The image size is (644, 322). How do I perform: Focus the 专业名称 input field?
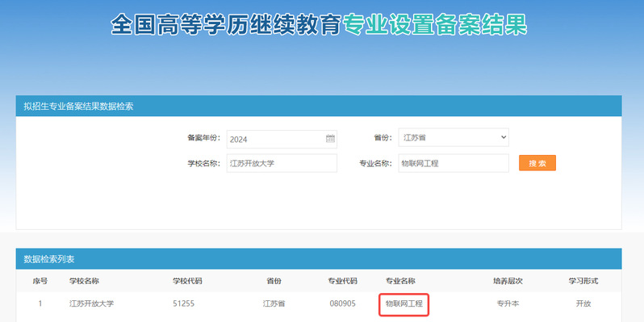coord(454,163)
